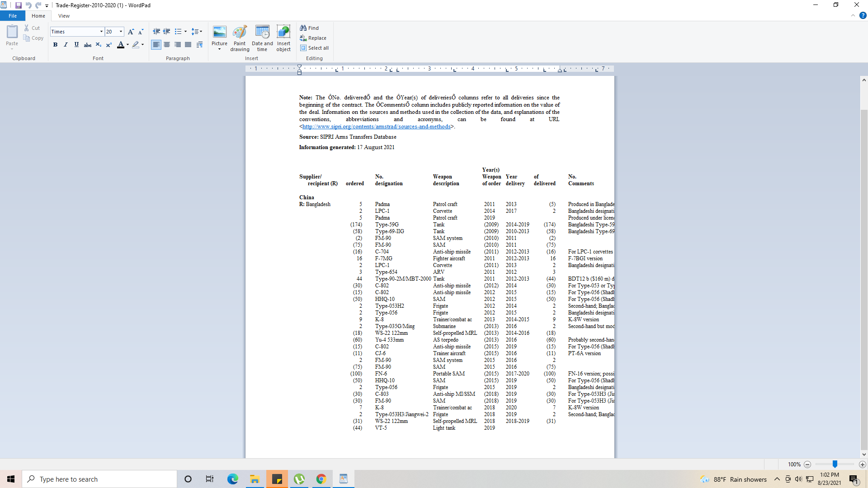The height and width of the screenshot is (488, 868).
Task: Click the taskbar search box
Action: (99, 479)
